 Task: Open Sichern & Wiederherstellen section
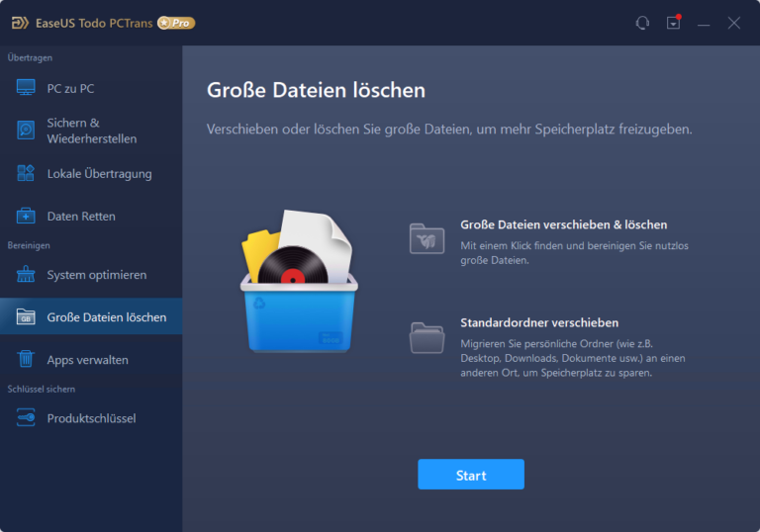[x=91, y=131]
